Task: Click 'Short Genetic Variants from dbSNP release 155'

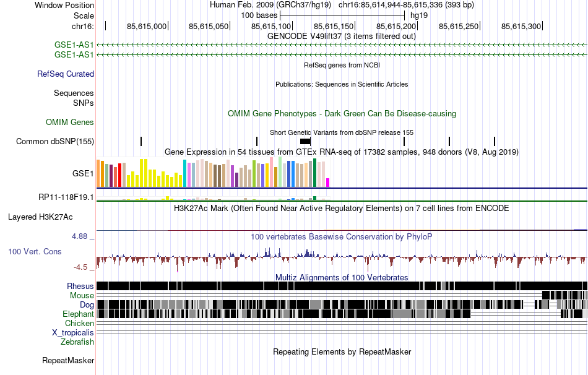Action: [x=342, y=133]
